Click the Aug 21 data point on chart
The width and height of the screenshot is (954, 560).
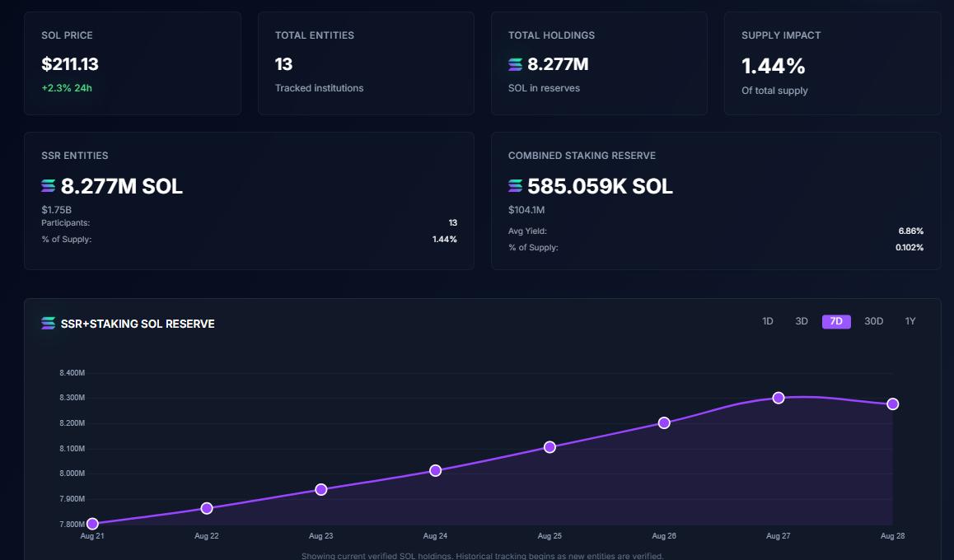coord(92,524)
